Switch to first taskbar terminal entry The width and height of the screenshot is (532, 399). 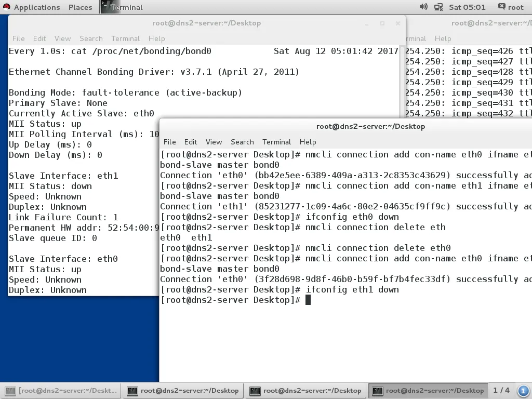click(x=61, y=391)
